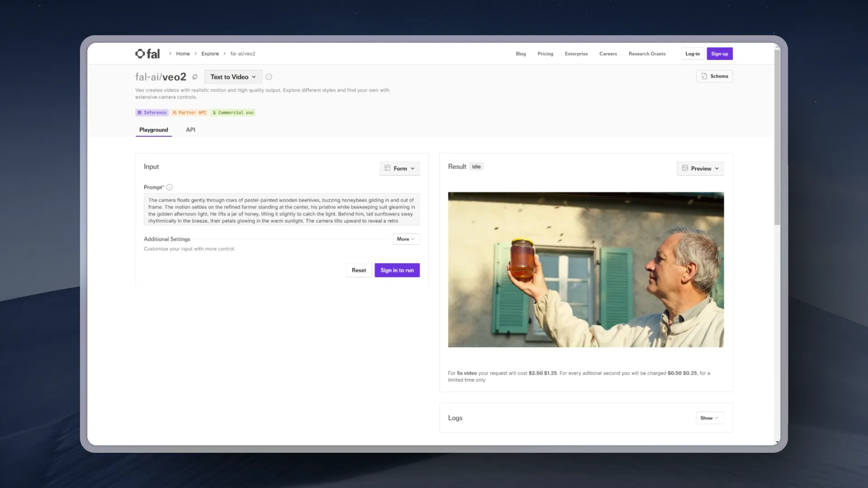Show the Logs section
The image size is (868, 488).
pos(708,417)
